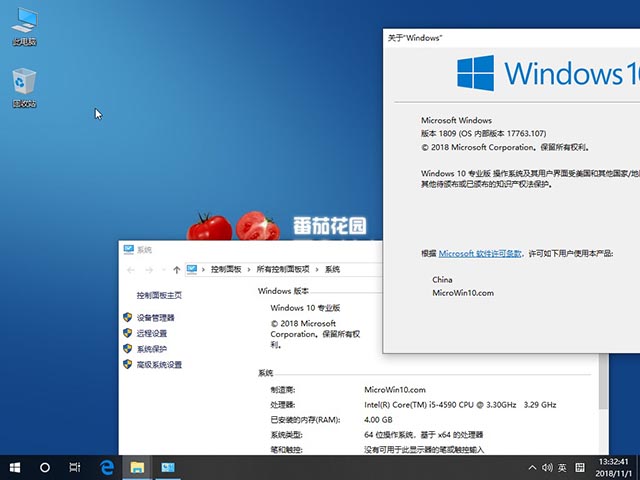Expand chevron after 控制面板 breadcrumb
This screenshot has width=640, height=480.
(249, 269)
